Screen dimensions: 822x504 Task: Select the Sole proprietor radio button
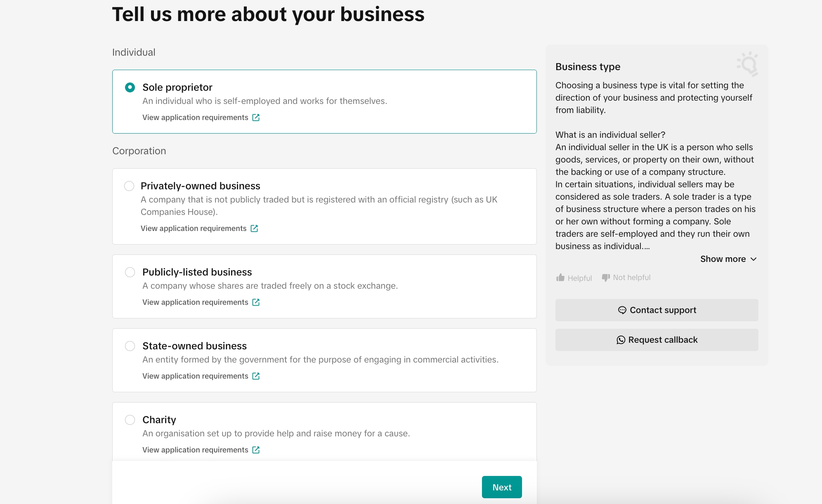point(130,87)
